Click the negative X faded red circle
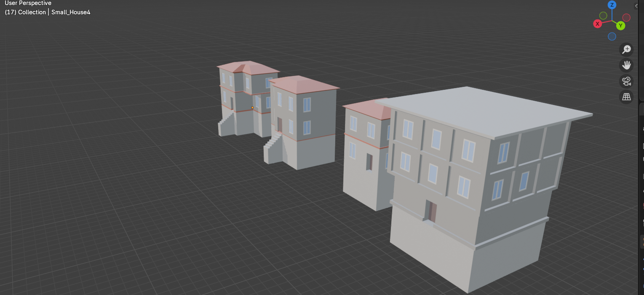Viewport: 644px width, 295px height. 626,17
